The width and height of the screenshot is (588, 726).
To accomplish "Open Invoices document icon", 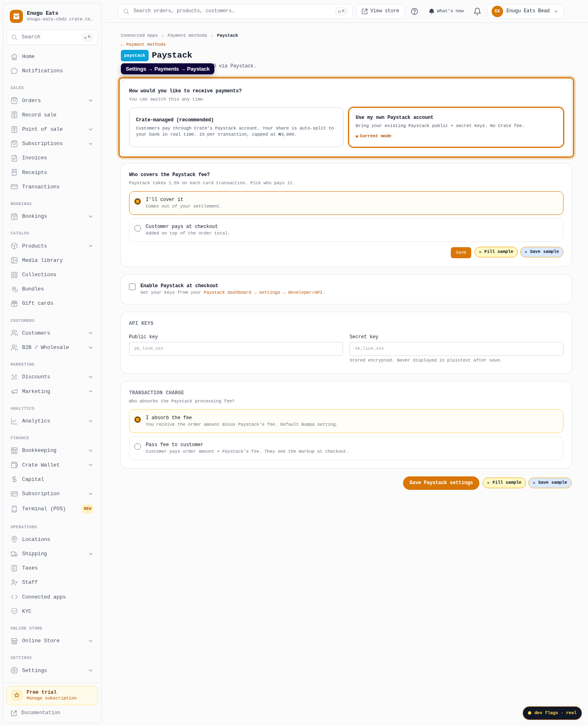I will pos(14,158).
